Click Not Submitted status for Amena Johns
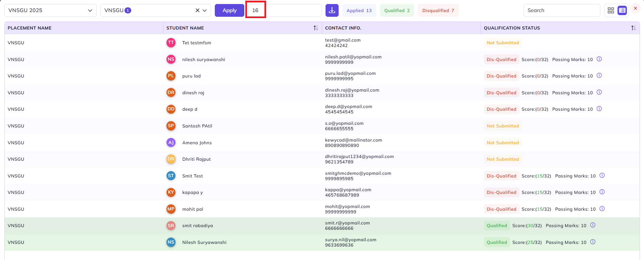644x260 pixels. (x=503, y=143)
